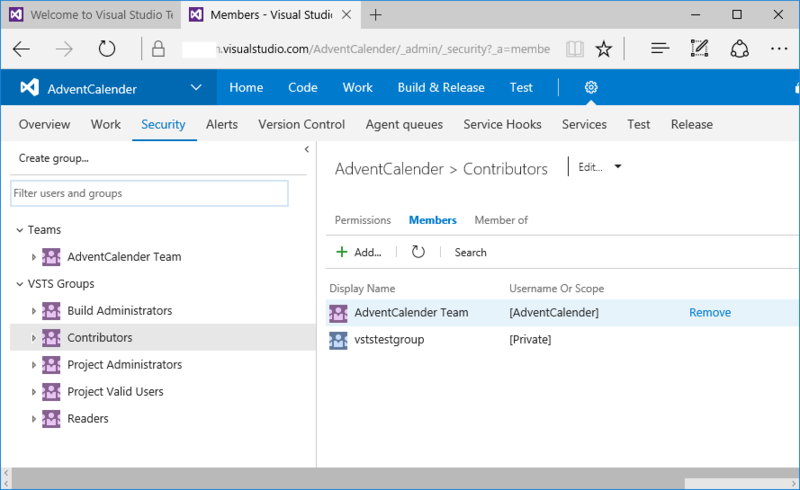Viewport: 800px width, 490px height.
Task: Click the Create group... link
Action: coord(54,158)
